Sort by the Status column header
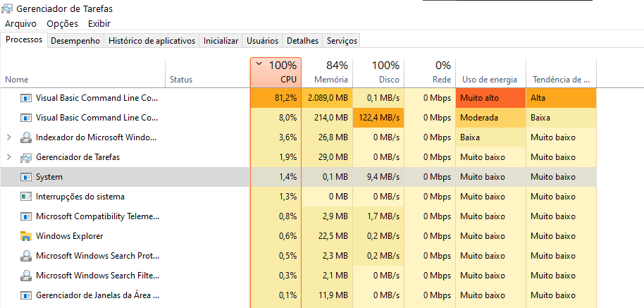 click(x=207, y=73)
